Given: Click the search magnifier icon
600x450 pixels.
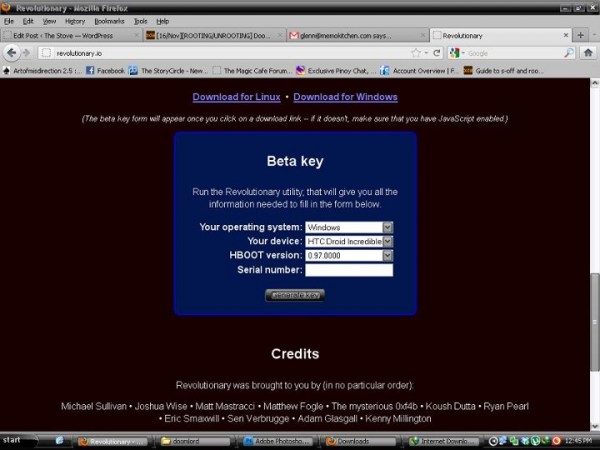Looking at the screenshot, I should click(x=569, y=53).
